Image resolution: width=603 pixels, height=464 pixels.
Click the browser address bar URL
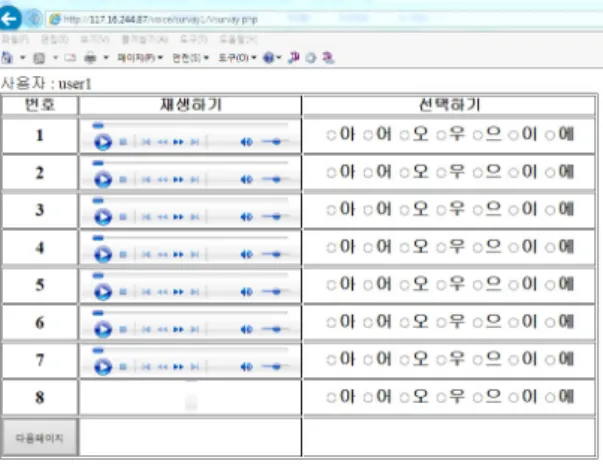click(x=160, y=19)
